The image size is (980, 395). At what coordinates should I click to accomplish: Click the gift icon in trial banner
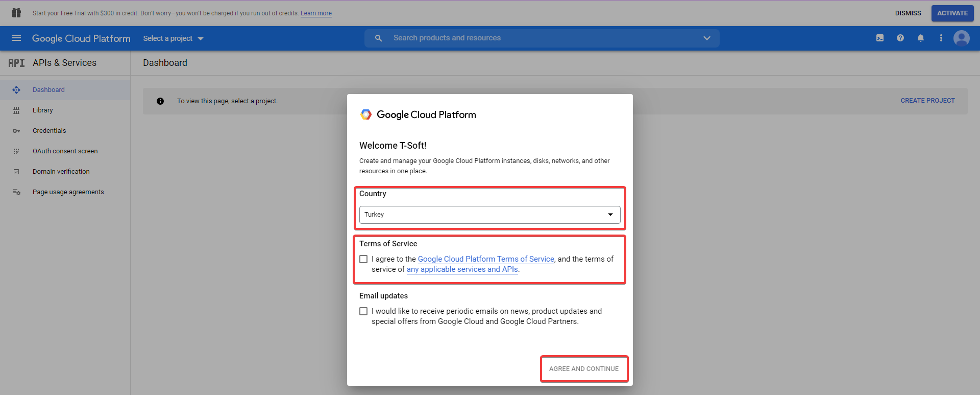coord(16,13)
